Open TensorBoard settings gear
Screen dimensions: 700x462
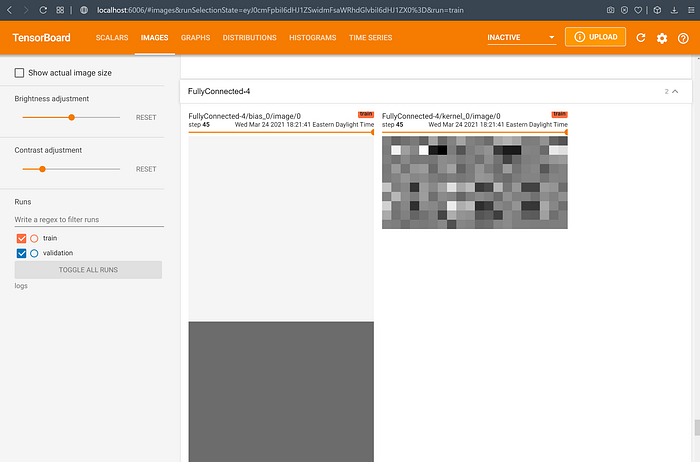[x=662, y=38]
